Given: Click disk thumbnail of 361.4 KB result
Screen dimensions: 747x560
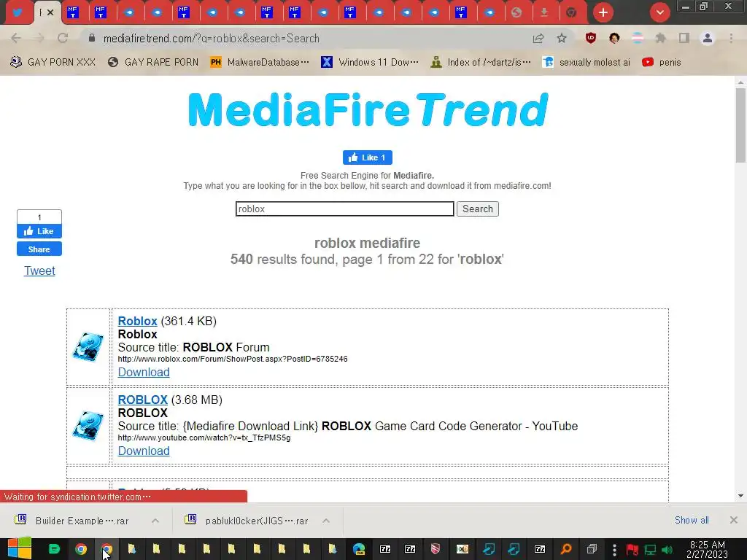Looking at the screenshot, I should coord(88,346).
